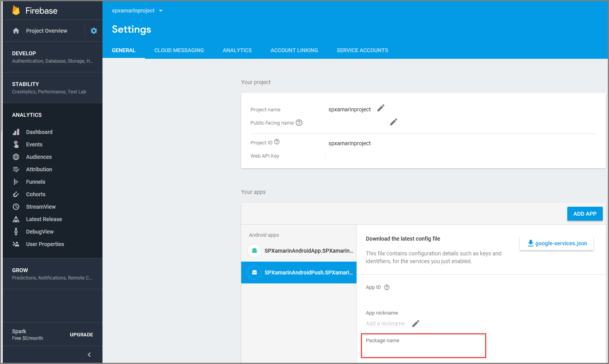The image size is (609, 364).
Task: Expand the GROW section
Action: click(x=53, y=274)
